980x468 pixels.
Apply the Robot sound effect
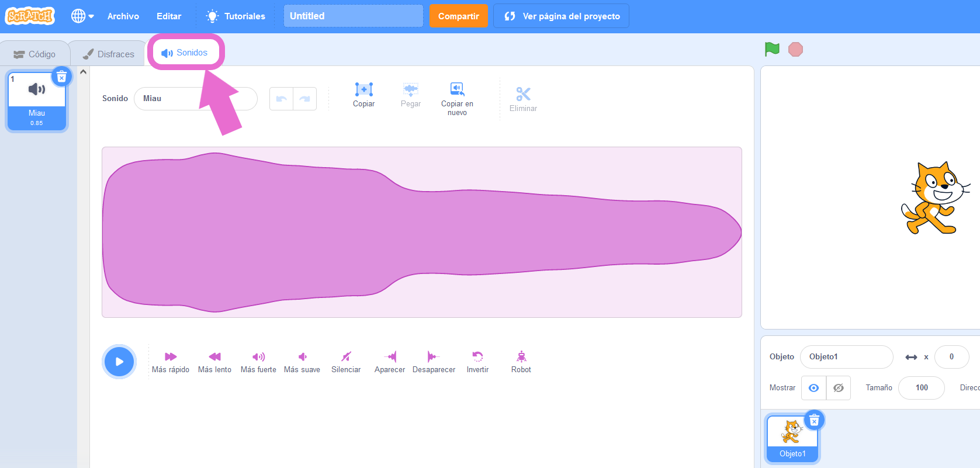[521, 361]
